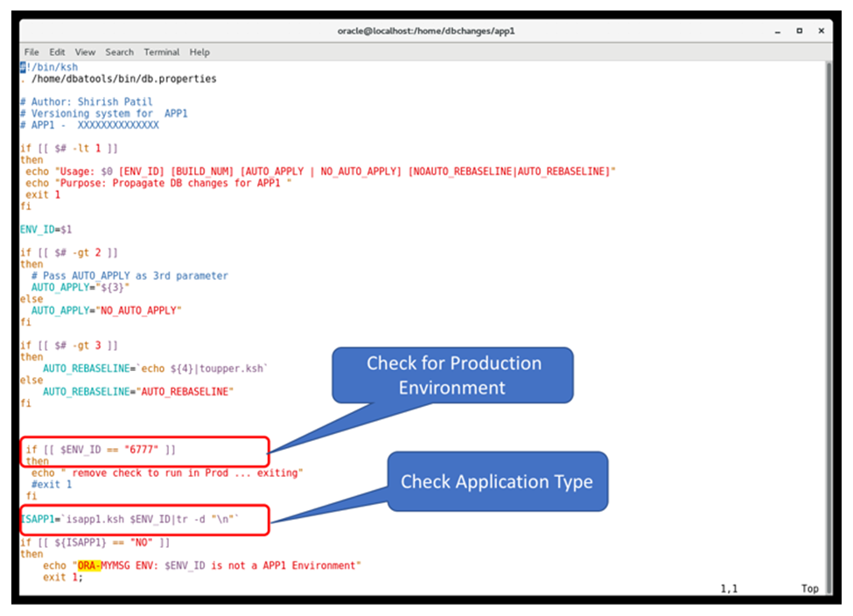Click the 'Check for Production Environment' callout
The image size is (853, 616).
point(452,374)
